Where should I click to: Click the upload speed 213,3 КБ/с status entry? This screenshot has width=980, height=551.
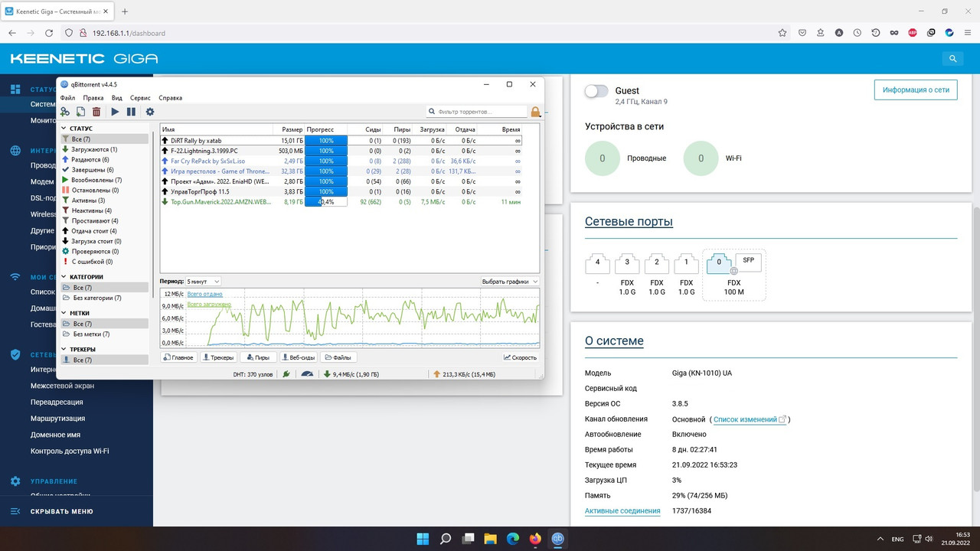(465, 374)
